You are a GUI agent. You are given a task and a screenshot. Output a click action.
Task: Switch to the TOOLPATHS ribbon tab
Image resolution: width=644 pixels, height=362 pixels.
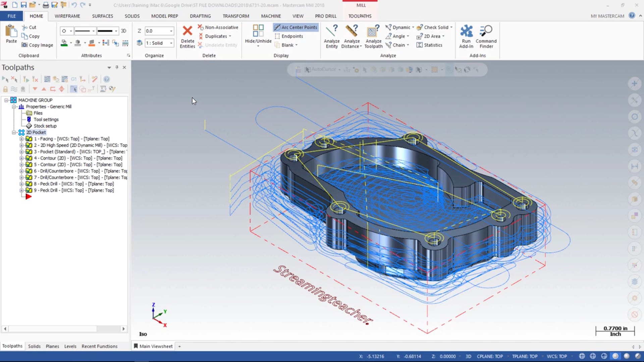tap(360, 16)
